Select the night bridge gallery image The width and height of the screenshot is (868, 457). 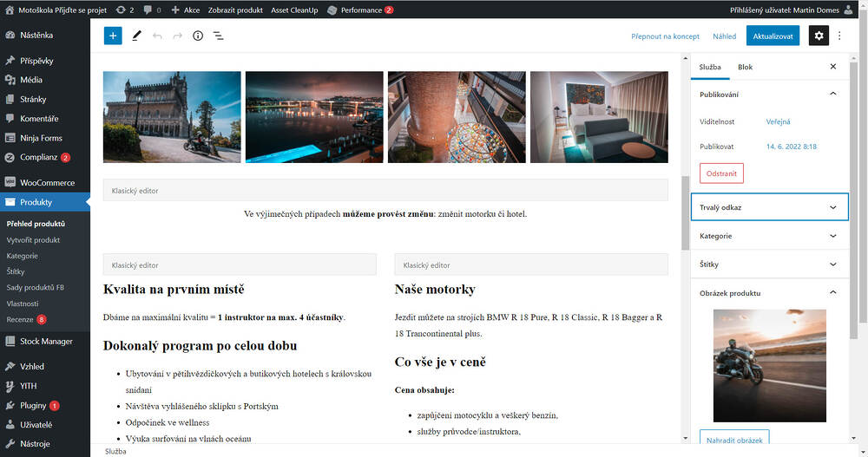click(314, 117)
